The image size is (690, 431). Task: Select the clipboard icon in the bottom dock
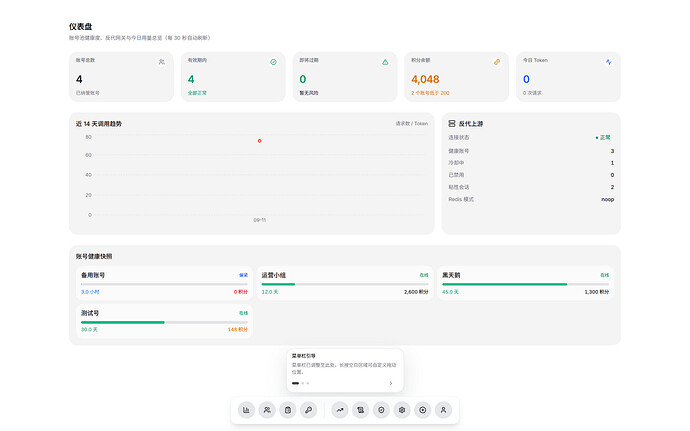288,410
